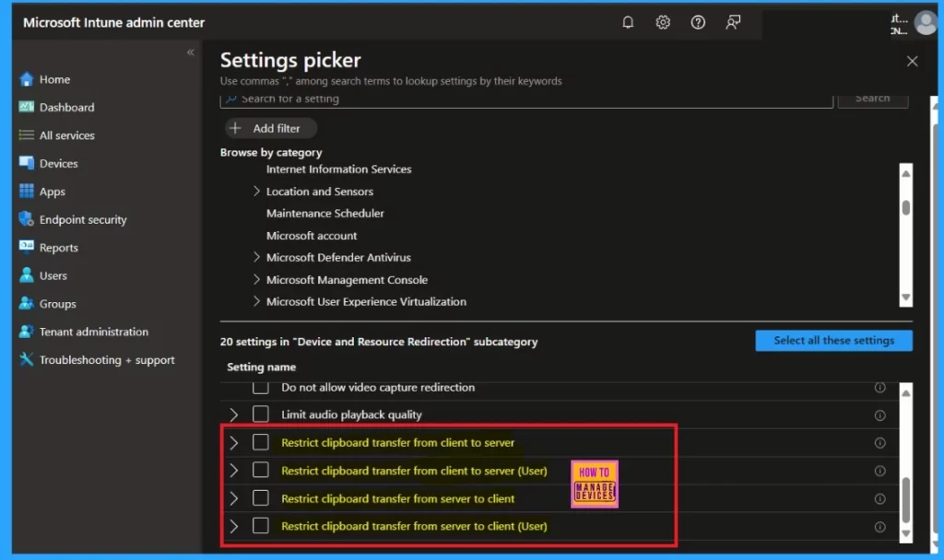Click the Groups people icon in sidebar
Screen dimensions: 944x560
coord(27,303)
